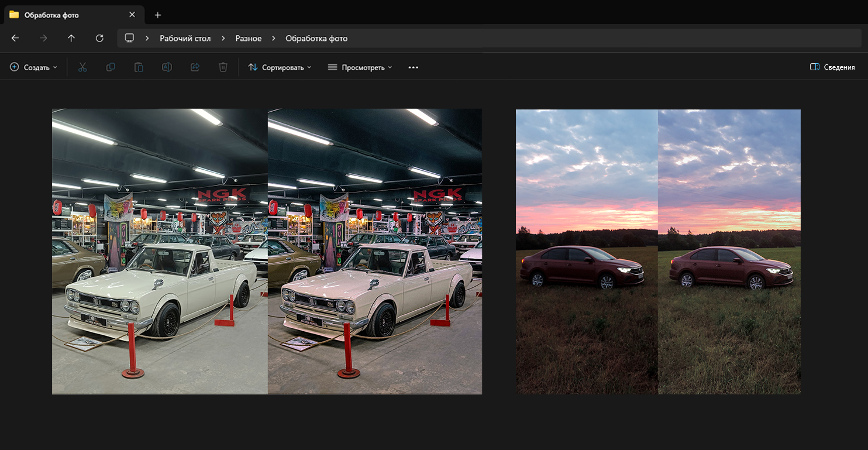This screenshot has height=450, width=868.
Task: Click the Cut scissors icon
Action: point(82,67)
